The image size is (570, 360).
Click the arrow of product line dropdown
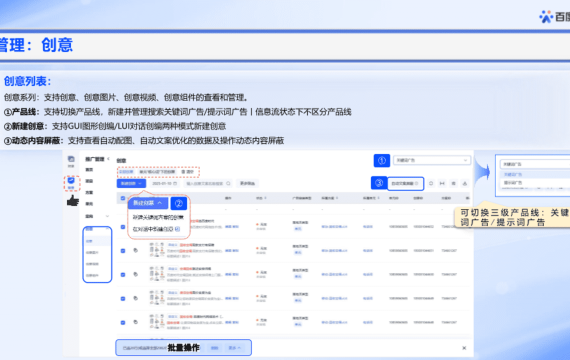pyautogui.click(x=465, y=160)
